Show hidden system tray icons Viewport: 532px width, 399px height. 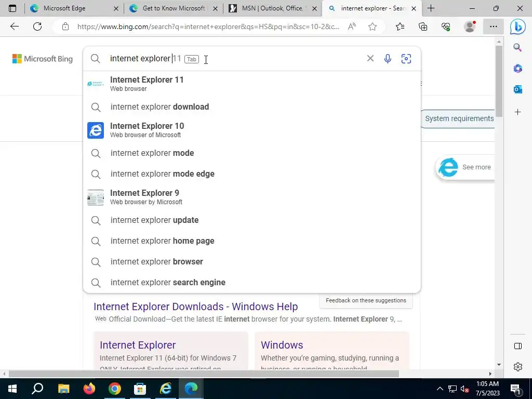(440, 389)
